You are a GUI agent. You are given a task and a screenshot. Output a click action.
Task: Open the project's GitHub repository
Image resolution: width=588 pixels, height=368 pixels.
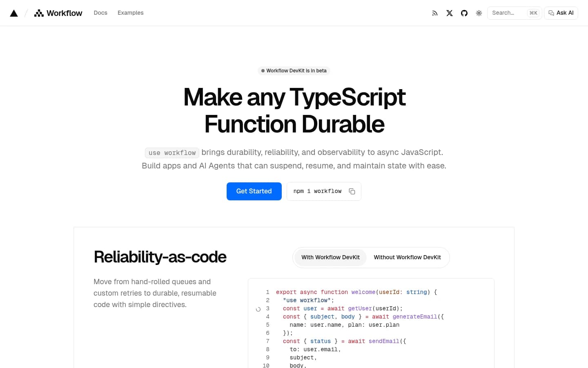click(x=464, y=13)
